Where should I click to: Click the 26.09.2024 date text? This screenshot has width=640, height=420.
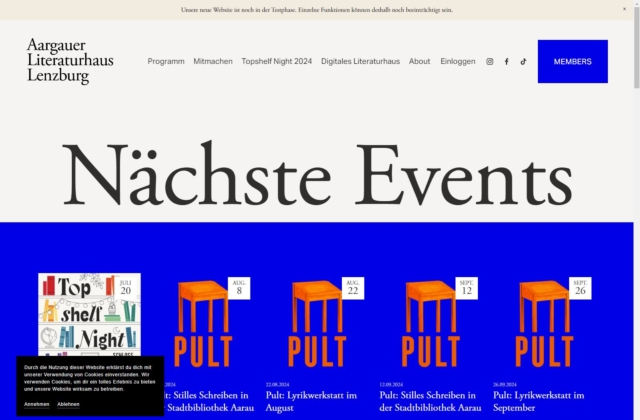[504, 384]
